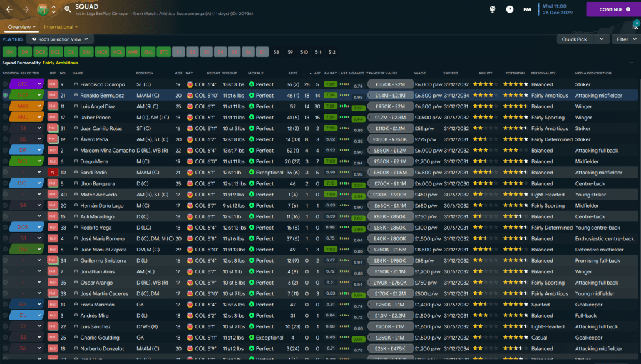The width and height of the screenshot is (641, 364).
Task: Click the green GK position chip
Action: 9,52
